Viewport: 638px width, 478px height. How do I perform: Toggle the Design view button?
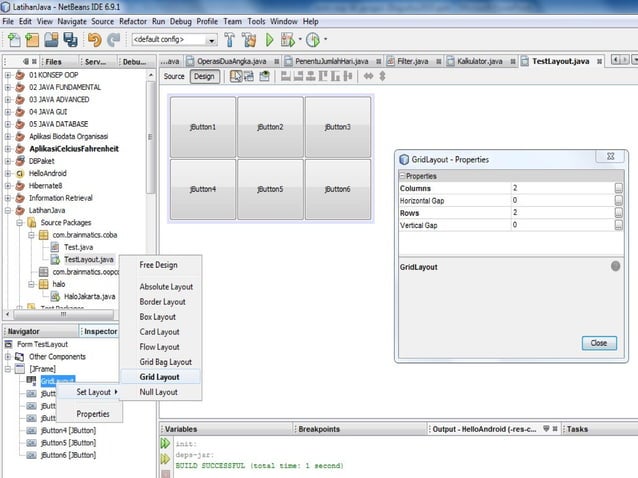203,76
